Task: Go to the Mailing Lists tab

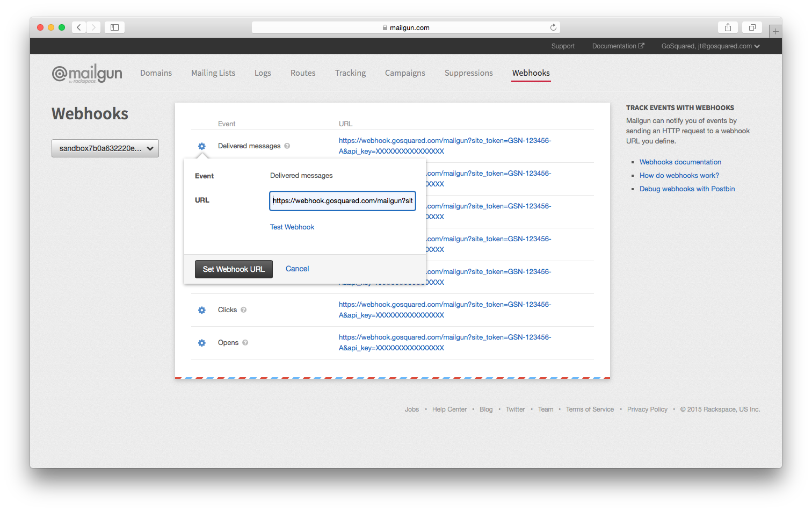Action: point(213,73)
